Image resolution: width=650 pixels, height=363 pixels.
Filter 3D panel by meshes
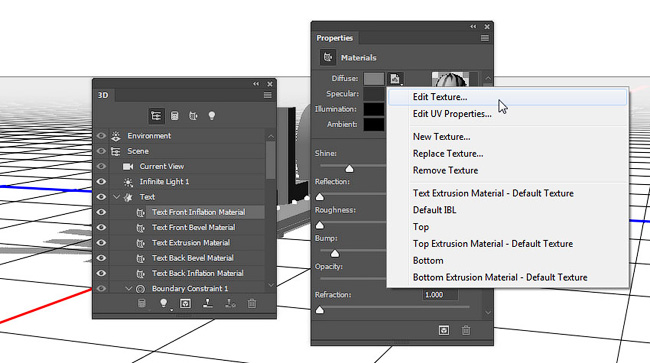coord(175,116)
